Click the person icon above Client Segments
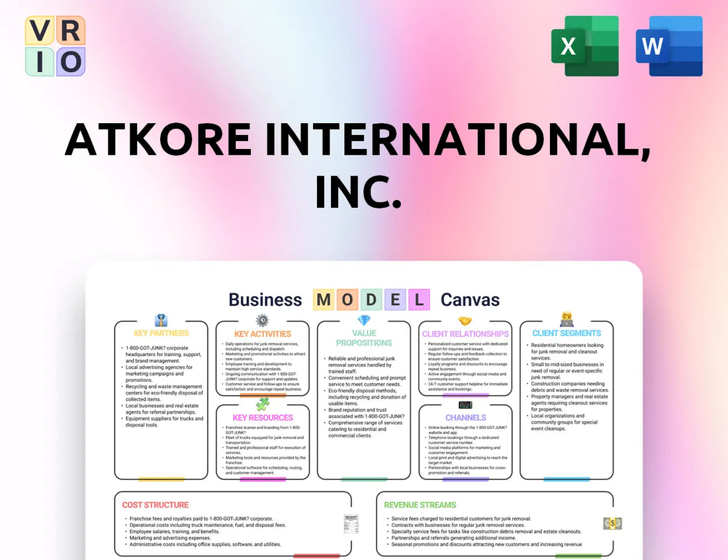728x560 pixels. click(567, 320)
